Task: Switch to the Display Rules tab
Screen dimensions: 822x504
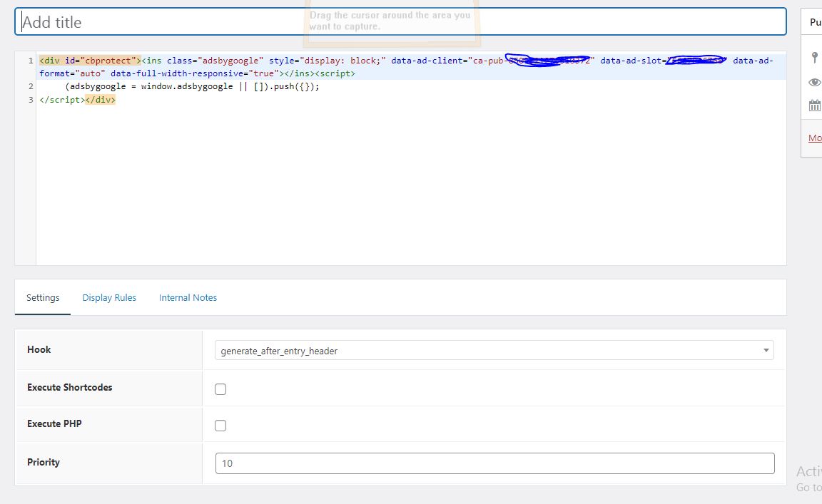Action: coord(109,297)
